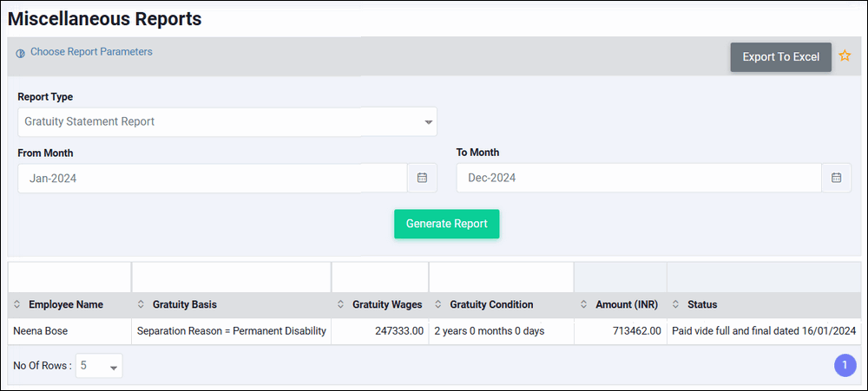Open the To Month calendar picker

click(837, 178)
